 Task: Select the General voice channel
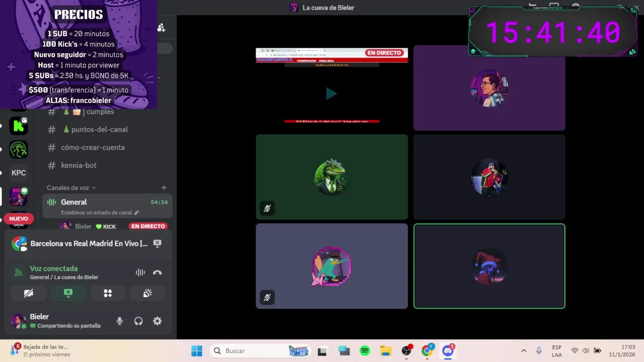coord(107,206)
